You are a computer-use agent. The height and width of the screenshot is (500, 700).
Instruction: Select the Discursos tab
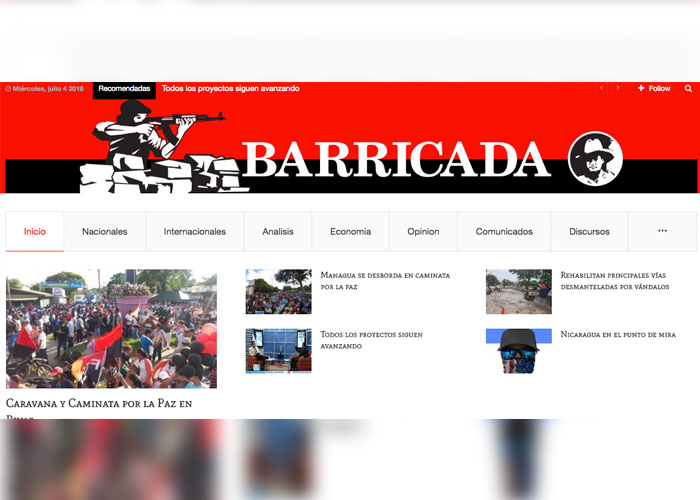[x=589, y=232]
